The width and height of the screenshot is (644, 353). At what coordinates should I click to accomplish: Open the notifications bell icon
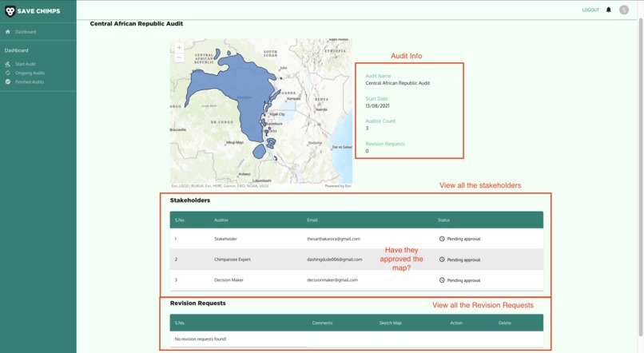[x=609, y=10]
